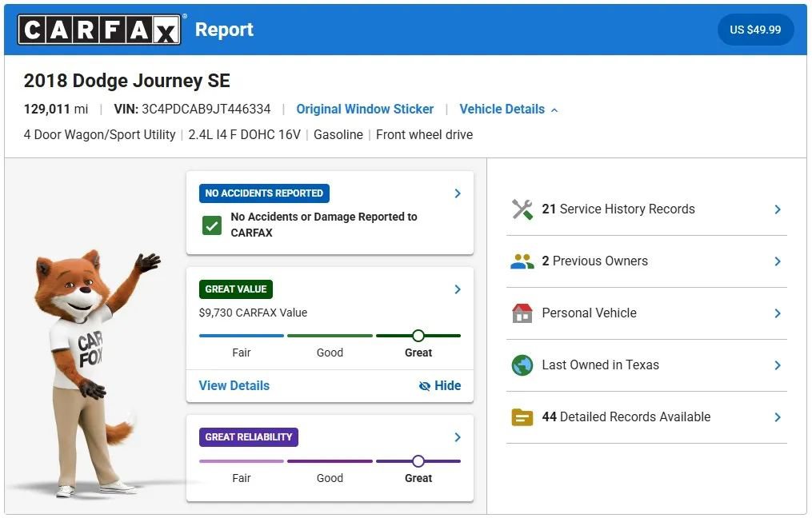Click the yellow Detailed Records folder icon

[x=522, y=417]
